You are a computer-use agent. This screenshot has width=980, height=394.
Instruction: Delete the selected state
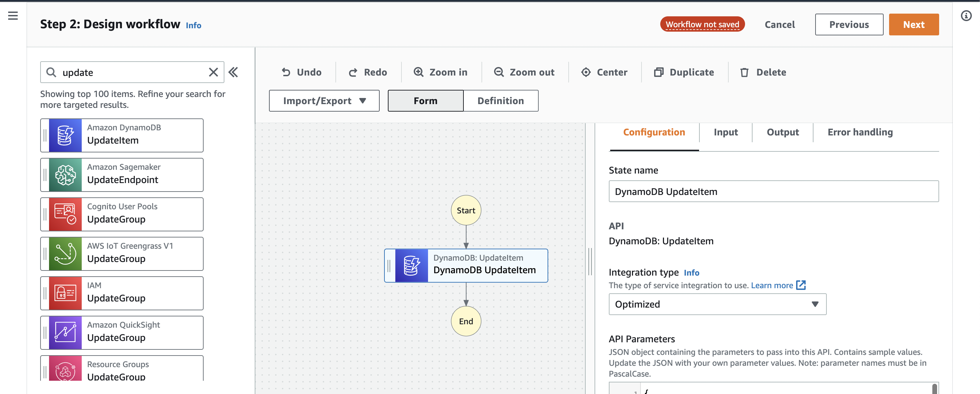(763, 72)
